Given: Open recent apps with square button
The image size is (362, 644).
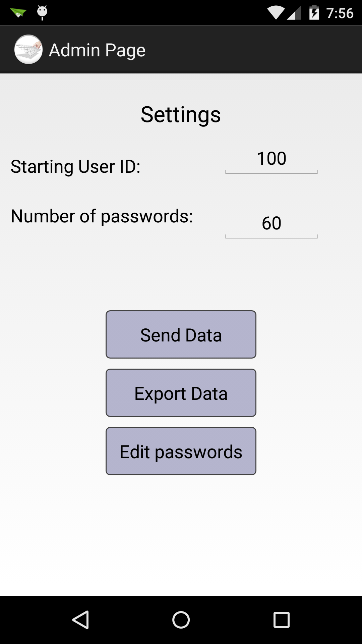Looking at the screenshot, I should click(x=281, y=620).
